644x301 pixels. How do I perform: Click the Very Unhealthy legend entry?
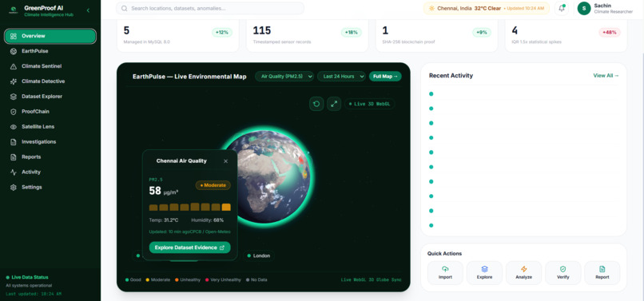(x=224, y=280)
